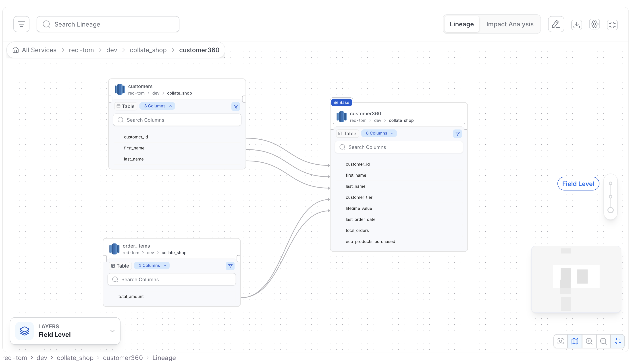The image size is (632, 364).
Task: Select the top point of the level slider
Action: point(611,184)
